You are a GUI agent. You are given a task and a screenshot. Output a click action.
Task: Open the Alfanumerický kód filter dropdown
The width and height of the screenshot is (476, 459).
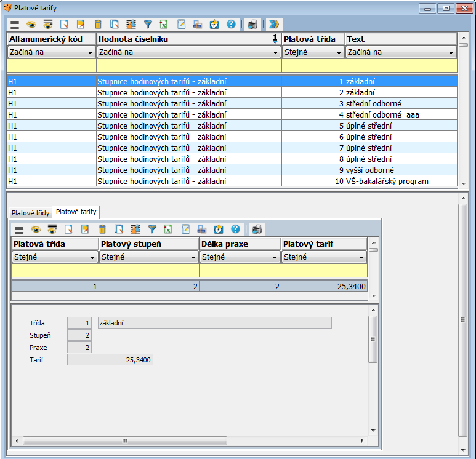(x=91, y=53)
